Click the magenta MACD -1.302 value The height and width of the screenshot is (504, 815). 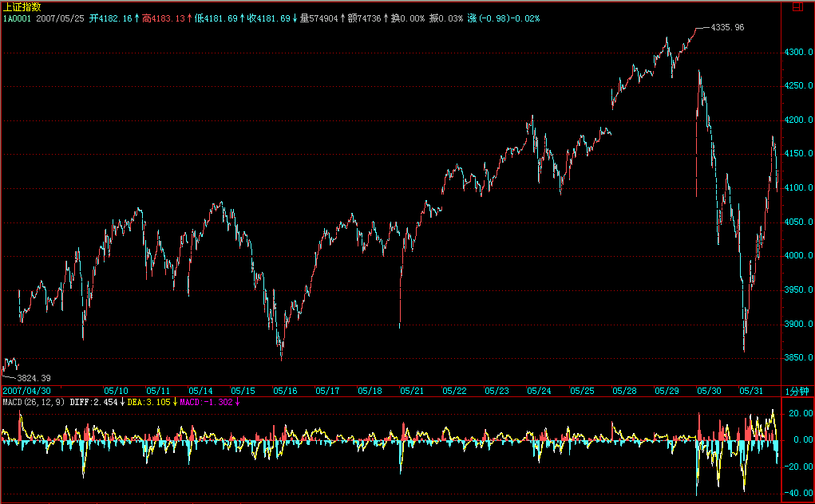[208, 402]
